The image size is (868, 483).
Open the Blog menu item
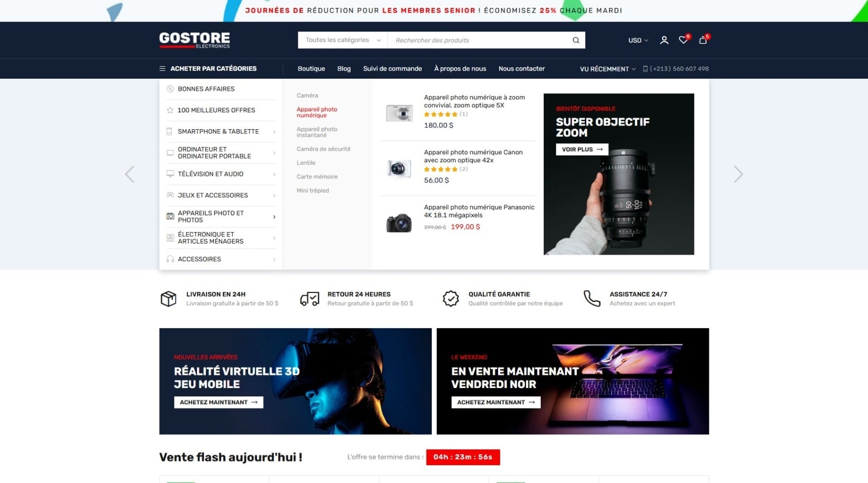[344, 68]
